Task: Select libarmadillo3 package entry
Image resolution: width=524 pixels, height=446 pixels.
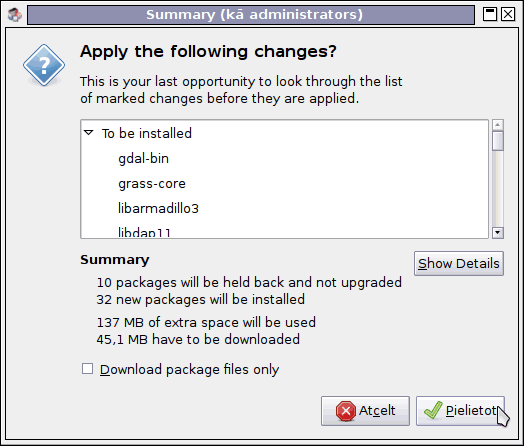Action: click(158, 208)
